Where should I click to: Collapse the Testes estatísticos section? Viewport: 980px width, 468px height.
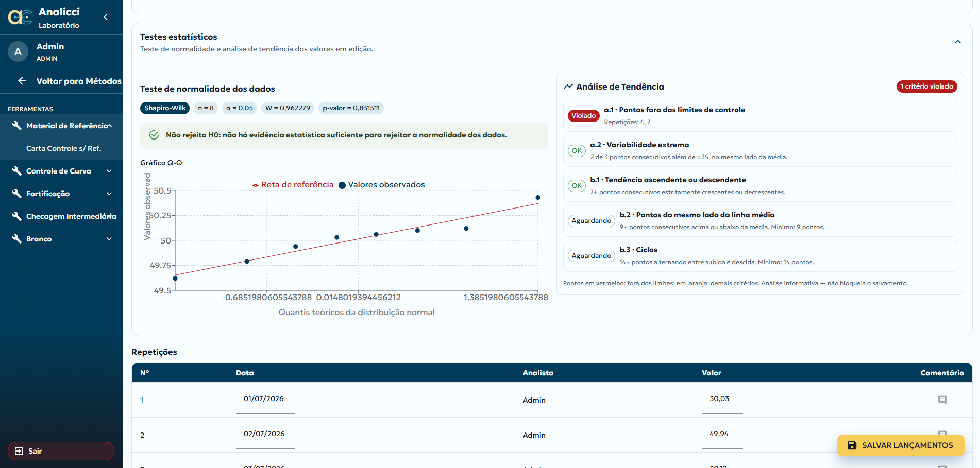click(958, 42)
